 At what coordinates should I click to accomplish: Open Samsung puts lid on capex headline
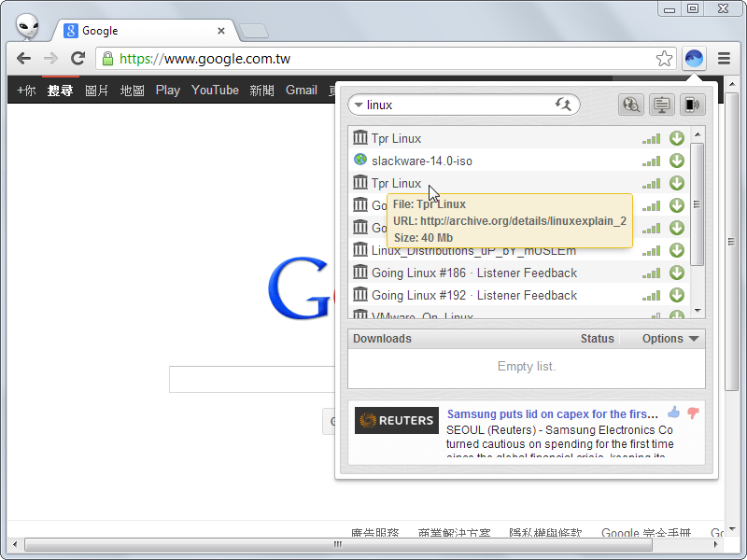pos(552,413)
